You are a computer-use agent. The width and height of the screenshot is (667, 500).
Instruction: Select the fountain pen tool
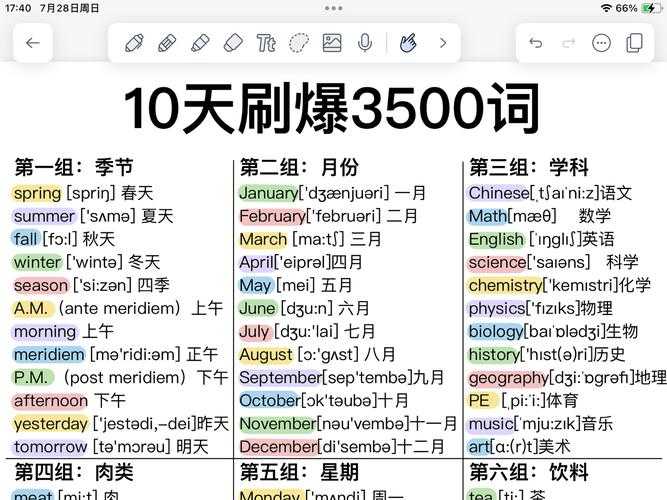134,43
